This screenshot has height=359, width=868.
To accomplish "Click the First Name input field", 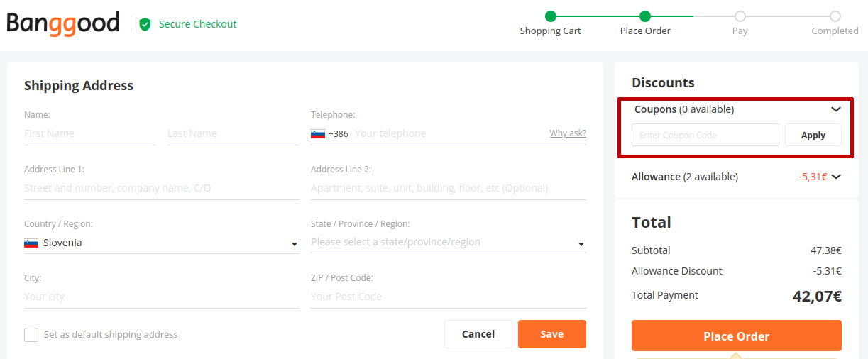I will point(90,133).
